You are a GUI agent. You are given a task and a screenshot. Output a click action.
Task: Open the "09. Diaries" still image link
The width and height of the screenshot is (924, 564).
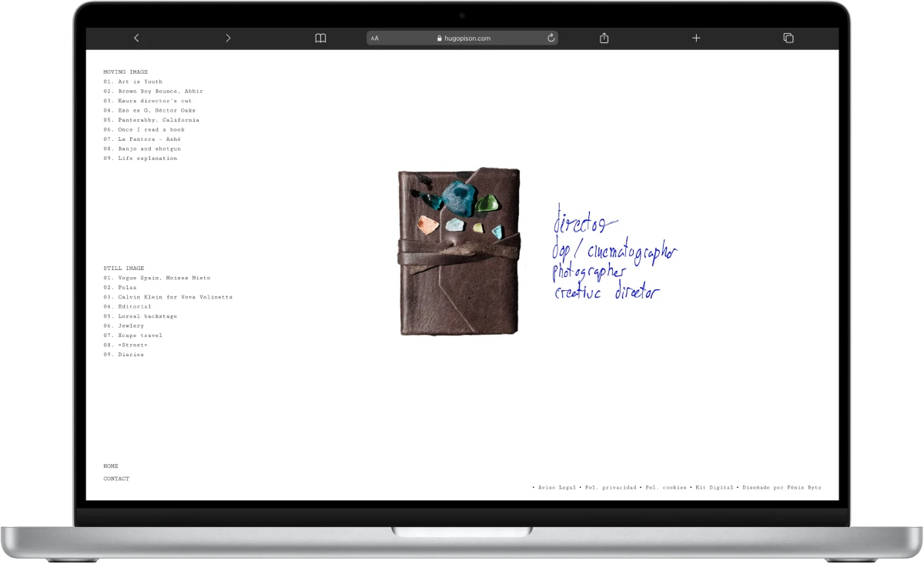pos(123,355)
